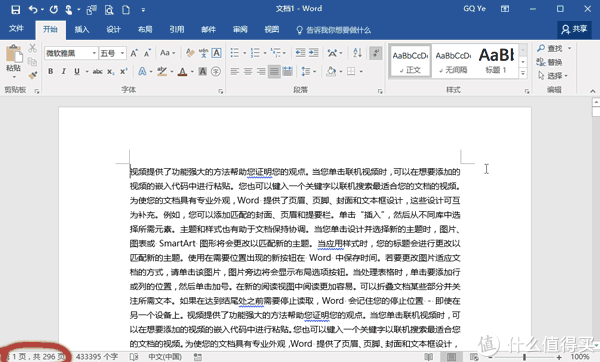Click 替换 (Replace) in editing group
Screen dimensions: 600x362
(549, 62)
